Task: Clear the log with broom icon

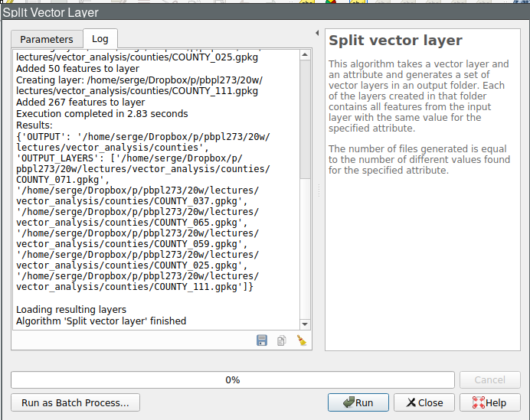Action: pyautogui.click(x=301, y=340)
